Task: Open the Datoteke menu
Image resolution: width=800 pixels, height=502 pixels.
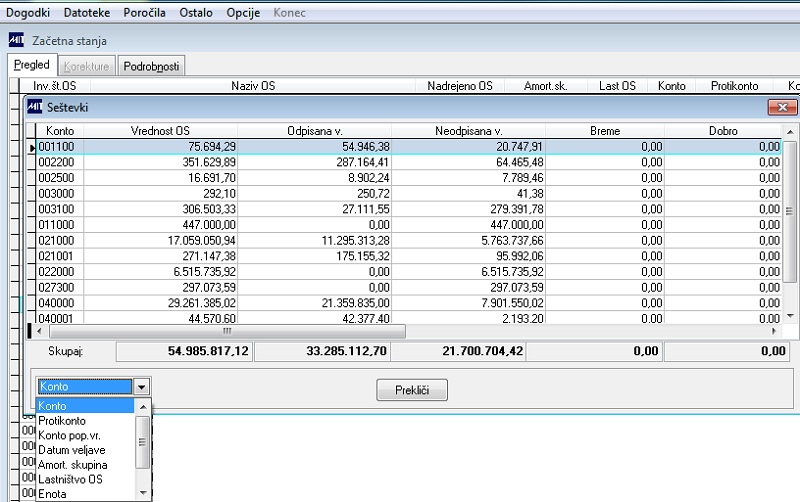Action: [x=87, y=13]
